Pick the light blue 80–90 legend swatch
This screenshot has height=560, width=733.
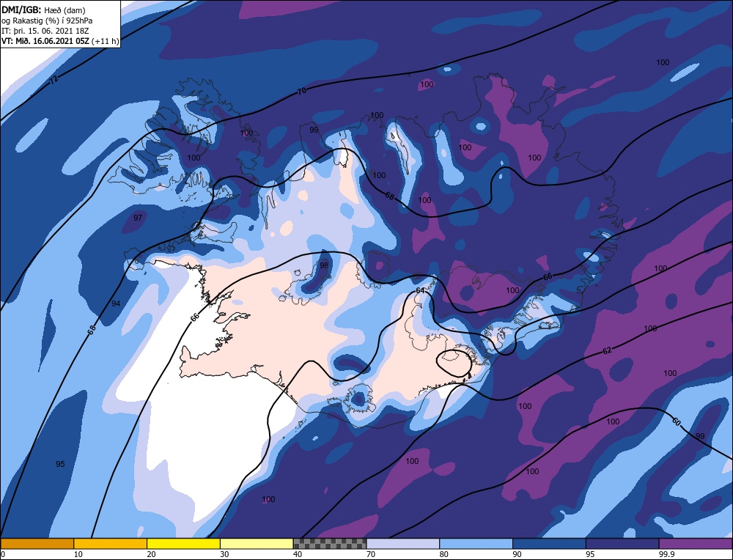(x=476, y=544)
